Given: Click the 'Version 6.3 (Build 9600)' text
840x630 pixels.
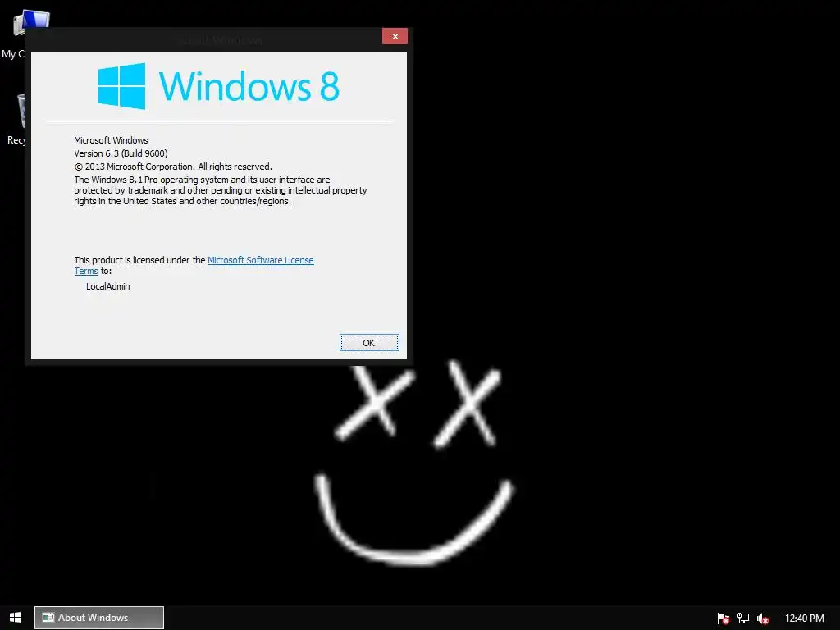Looking at the screenshot, I should click(121, 153).
